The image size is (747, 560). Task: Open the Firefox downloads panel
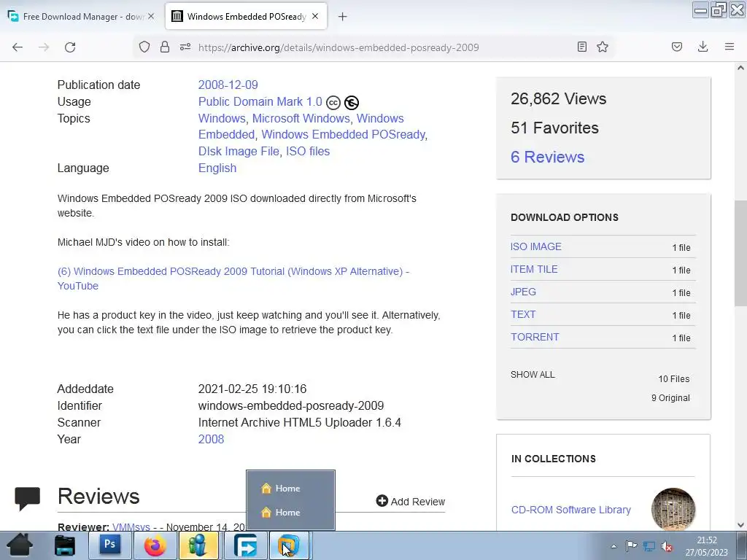pyautogui.click(x=703, y=47)
